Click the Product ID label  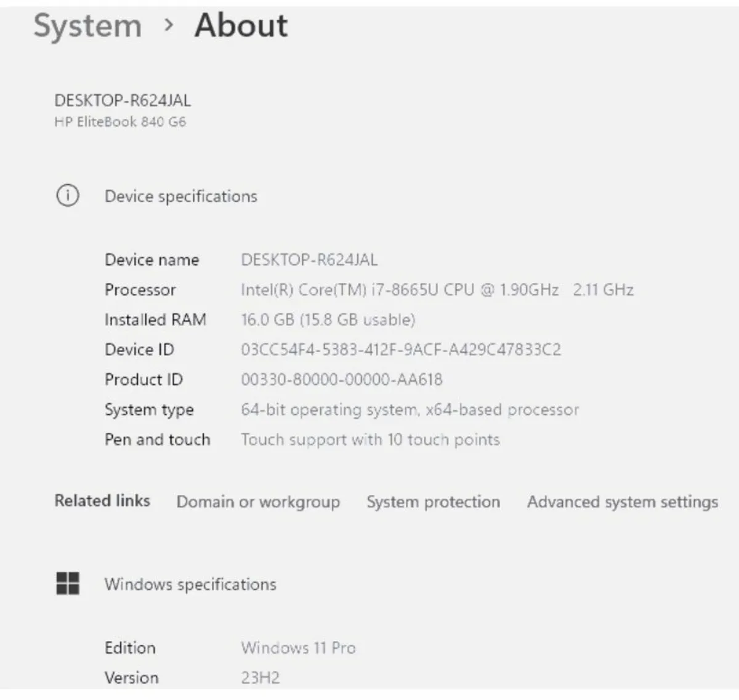(x=144, y=380)
